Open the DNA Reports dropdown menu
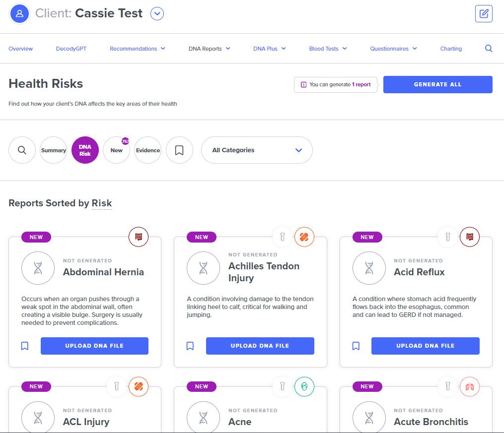 coord(209,49)
